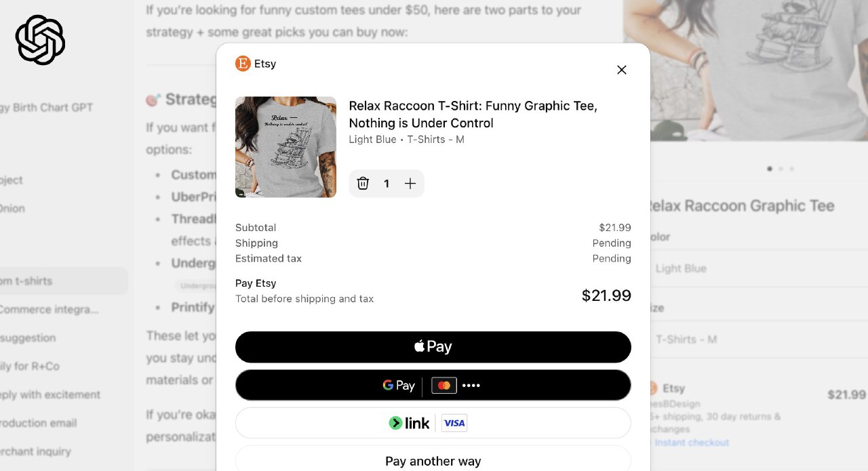This screenshot has width=868, height=471.
Task: Click the Etsy logo in checkout header
Action: (x=243, y=64)
